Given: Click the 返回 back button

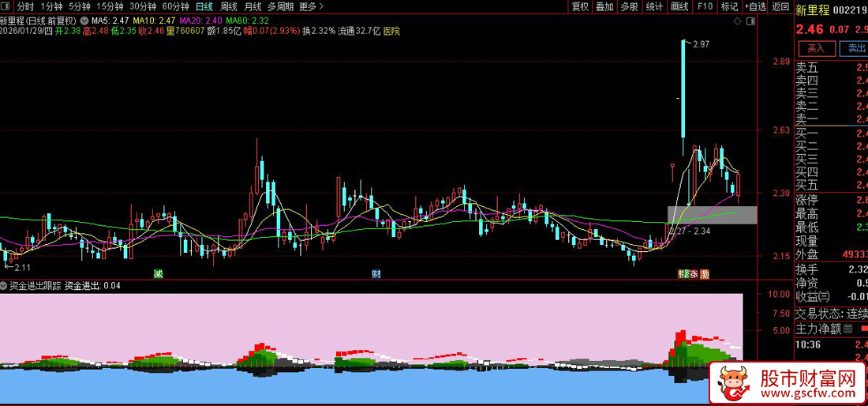Looking at the screenshot, I should [x=780, y=6].
